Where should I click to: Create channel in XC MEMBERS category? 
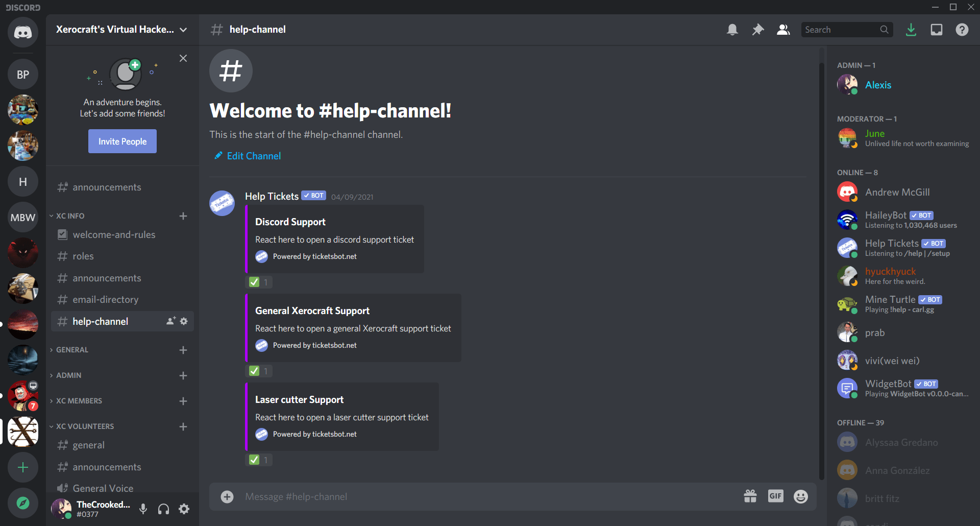point(183,401)
